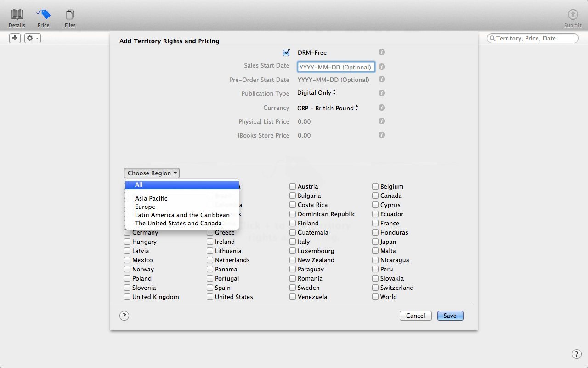
Task: Click the Territory, Price, Date search field
Action: point(533,38)
